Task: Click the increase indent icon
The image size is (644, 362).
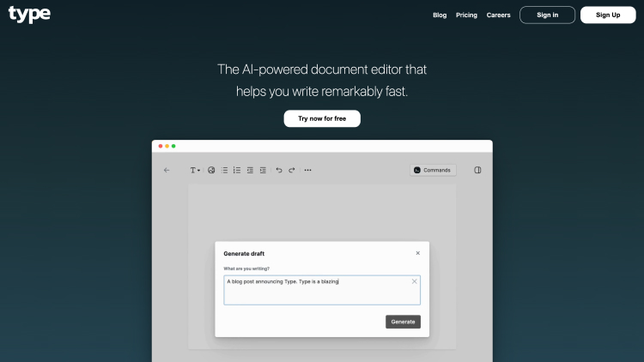Action: (x=263, y=170)
